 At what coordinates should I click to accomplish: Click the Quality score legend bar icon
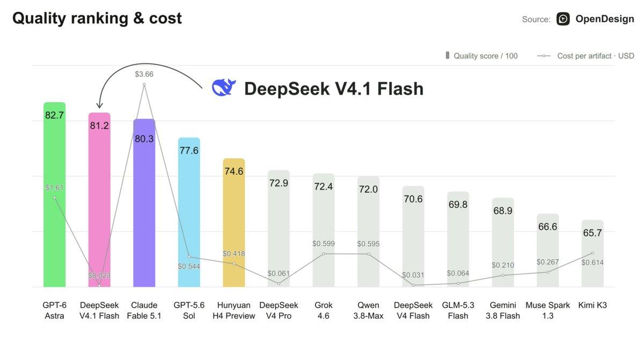448,55
